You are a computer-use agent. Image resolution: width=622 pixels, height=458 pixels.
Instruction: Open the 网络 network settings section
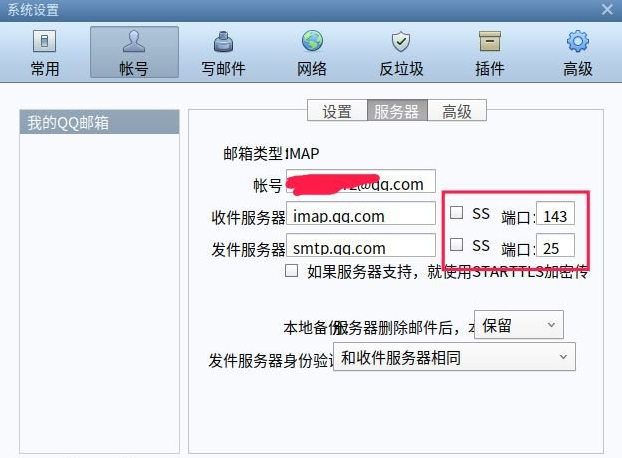click(312, 53)
